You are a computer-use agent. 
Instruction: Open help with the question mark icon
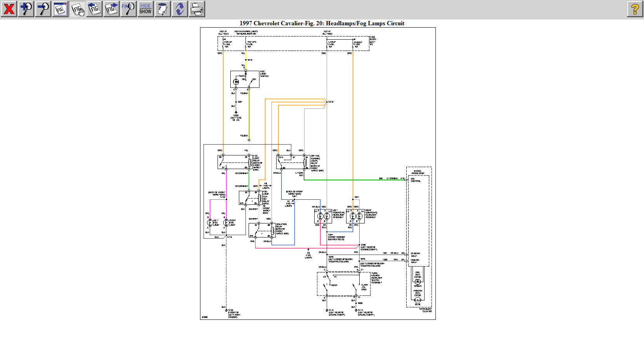(635, 9)
